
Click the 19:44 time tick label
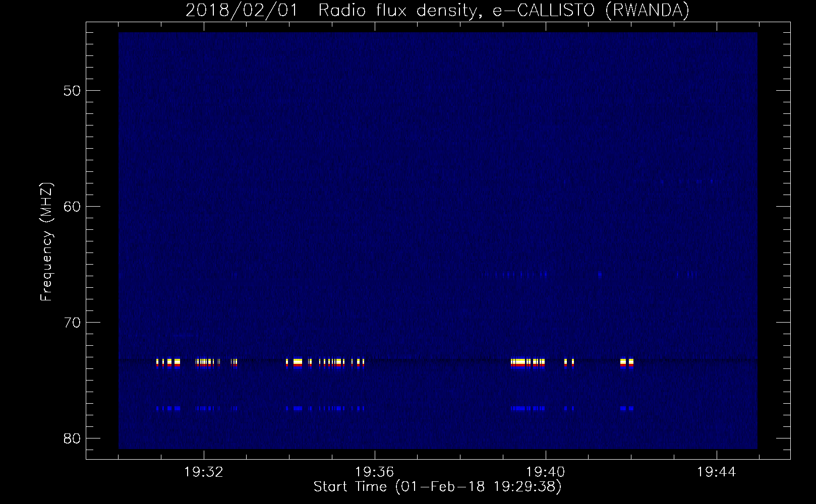[x=717, y=472]
